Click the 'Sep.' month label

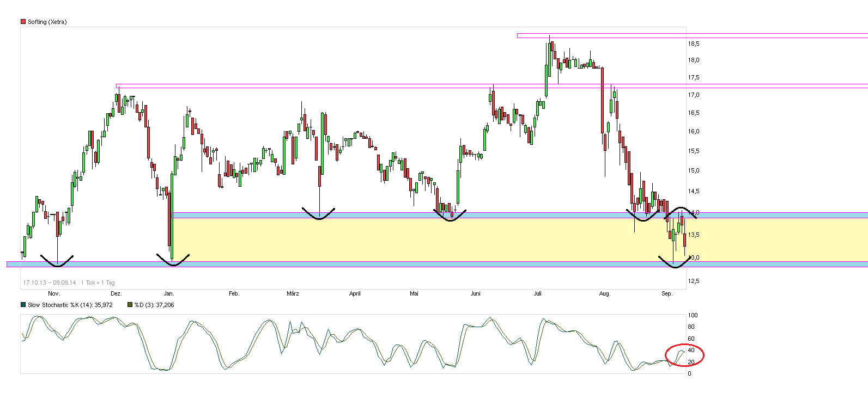coord(667,293)
